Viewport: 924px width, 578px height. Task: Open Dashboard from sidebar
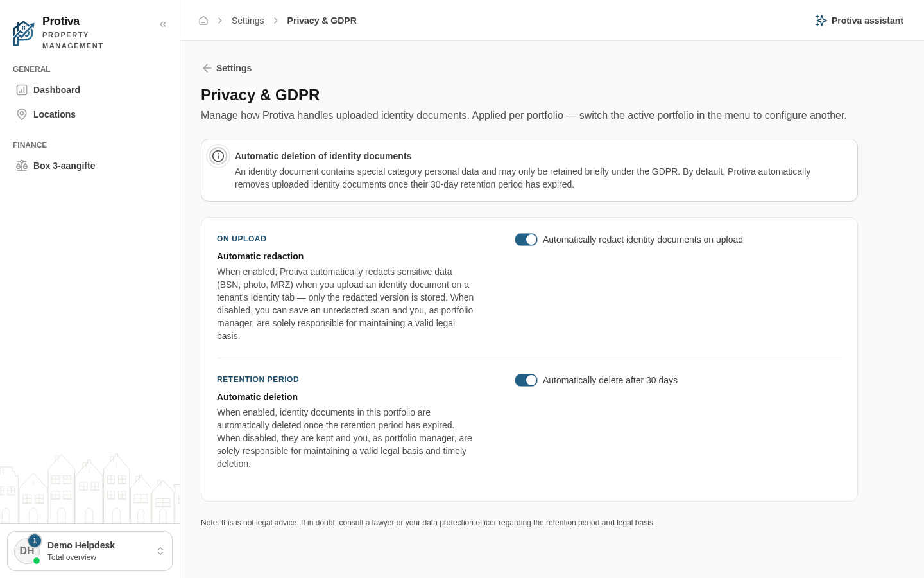[x=90, y=90]
